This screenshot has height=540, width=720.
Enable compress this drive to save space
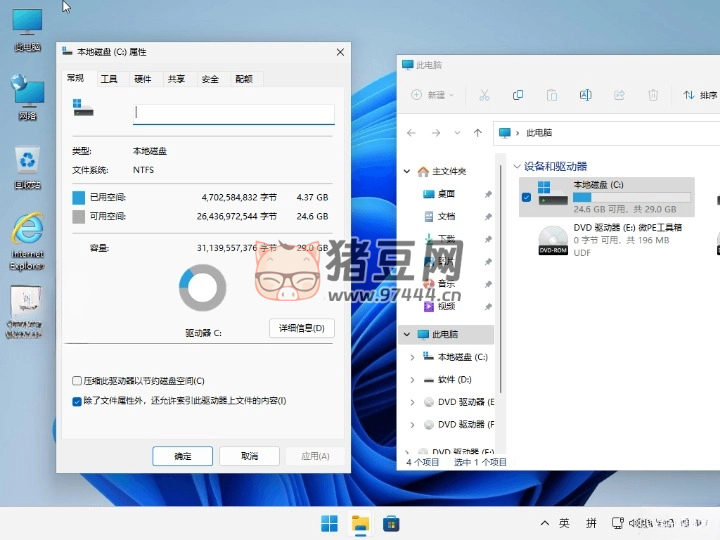(x=78, y=381)
